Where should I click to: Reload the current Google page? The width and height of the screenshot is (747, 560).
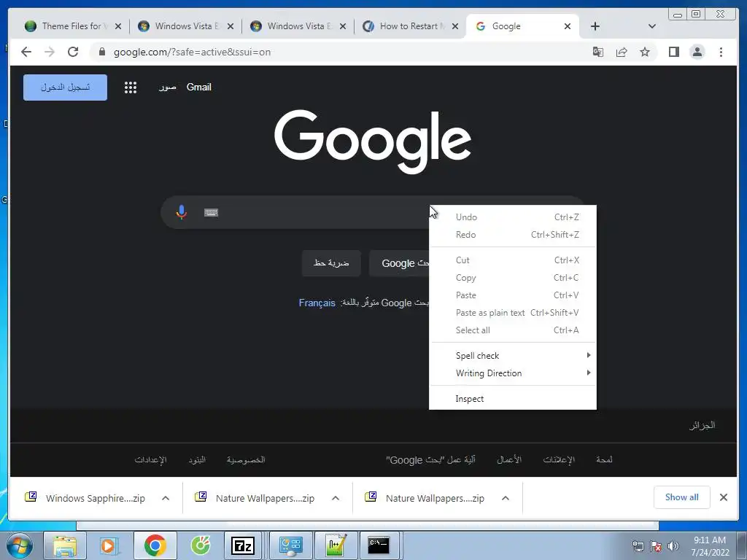point(73,52)
